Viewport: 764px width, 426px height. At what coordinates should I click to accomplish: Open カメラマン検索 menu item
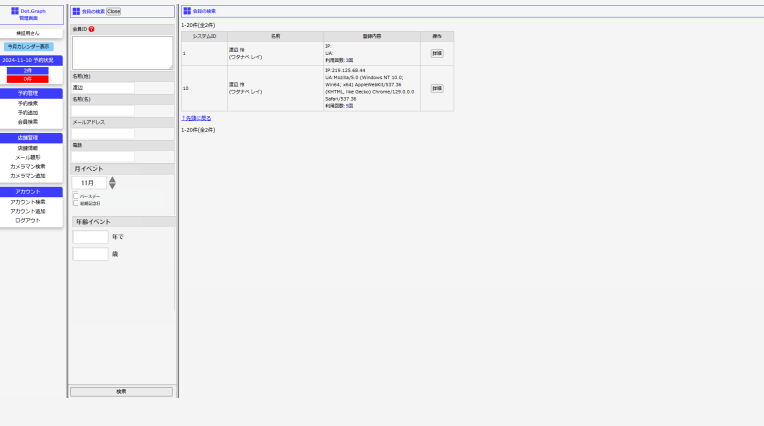28,166
